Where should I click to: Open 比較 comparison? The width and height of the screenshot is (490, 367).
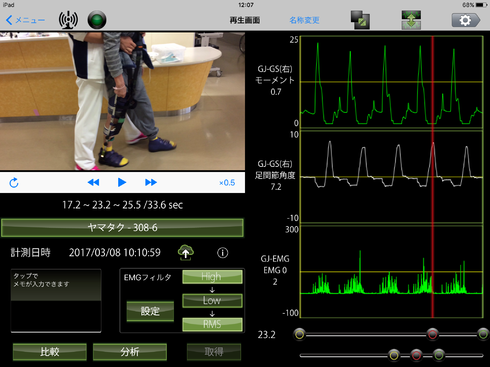point(50,352)
